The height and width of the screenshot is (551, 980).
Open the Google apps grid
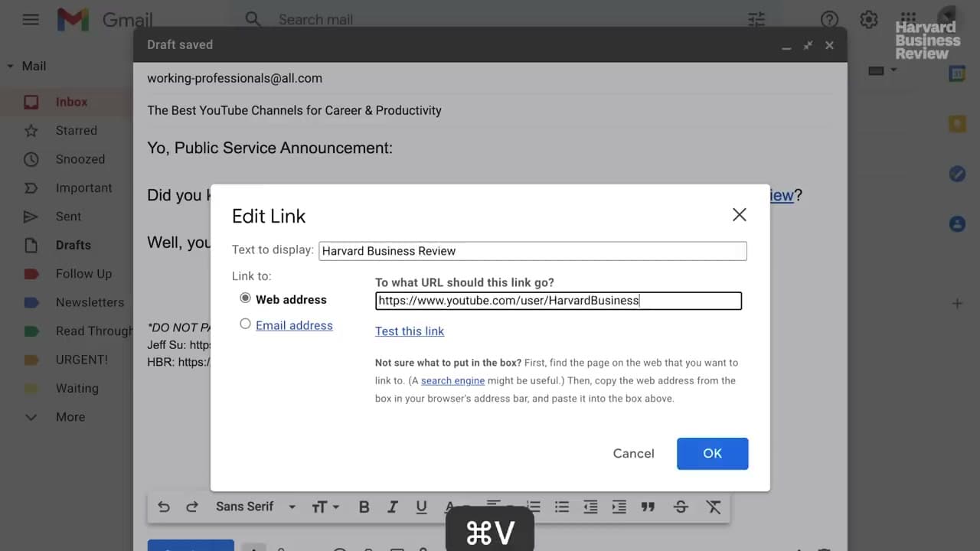(908, 18)
